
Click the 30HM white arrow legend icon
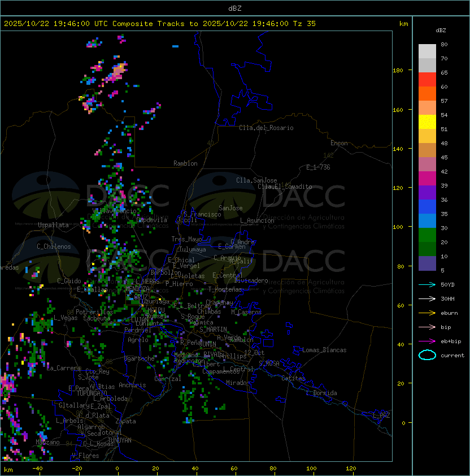coord(427,298)
